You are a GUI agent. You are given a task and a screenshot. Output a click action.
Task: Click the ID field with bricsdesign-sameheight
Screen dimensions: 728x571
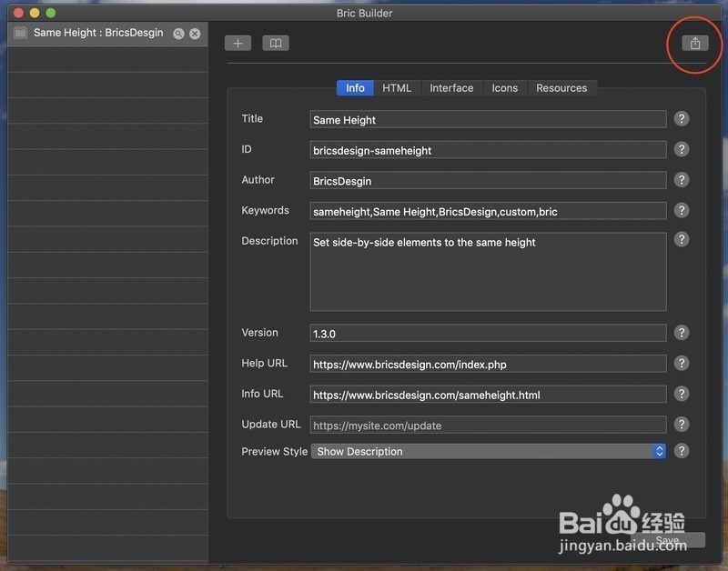[x=489, y=150]
